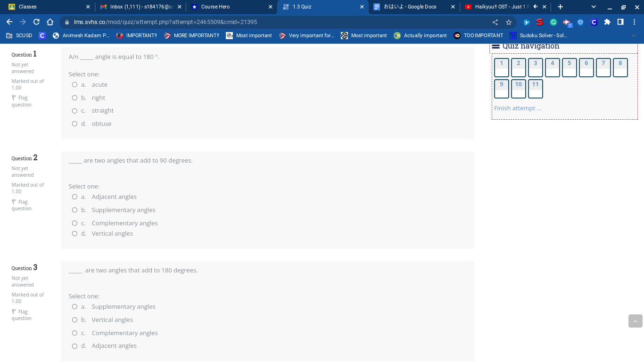Click the Finish attempt link
Screen dimensions: 644x362
coord(518,108)
